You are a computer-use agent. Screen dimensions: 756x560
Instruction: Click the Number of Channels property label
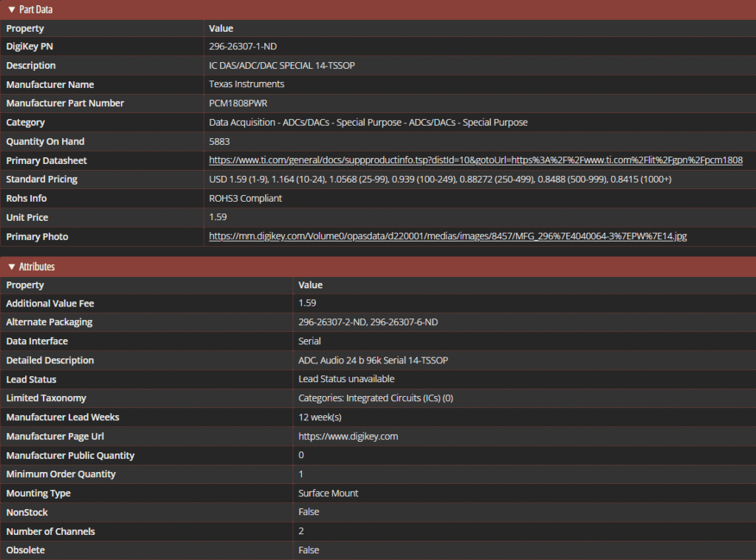tap(50, 531)
